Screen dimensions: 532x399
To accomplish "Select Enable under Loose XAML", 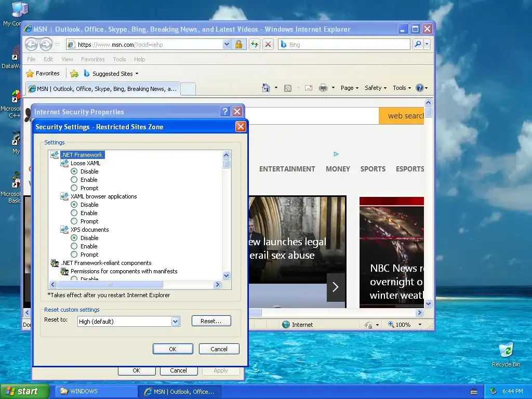I will click(x=74, y=180).
